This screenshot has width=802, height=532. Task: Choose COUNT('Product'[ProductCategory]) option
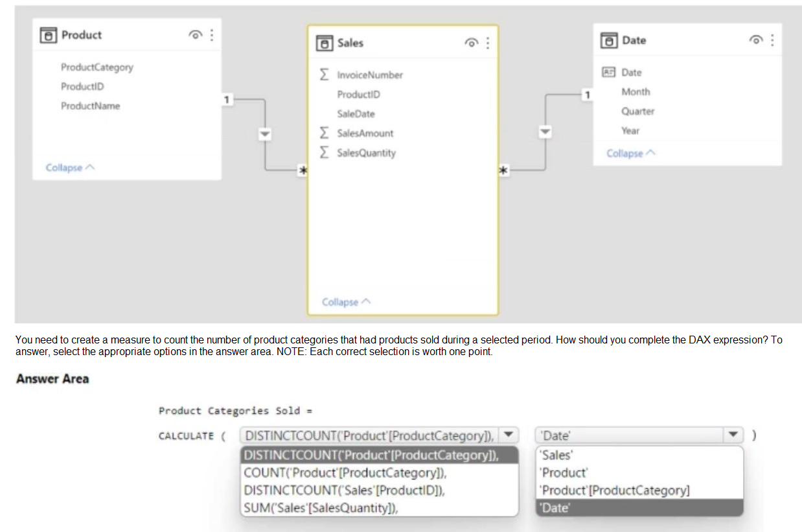click(x=345, y=473)
